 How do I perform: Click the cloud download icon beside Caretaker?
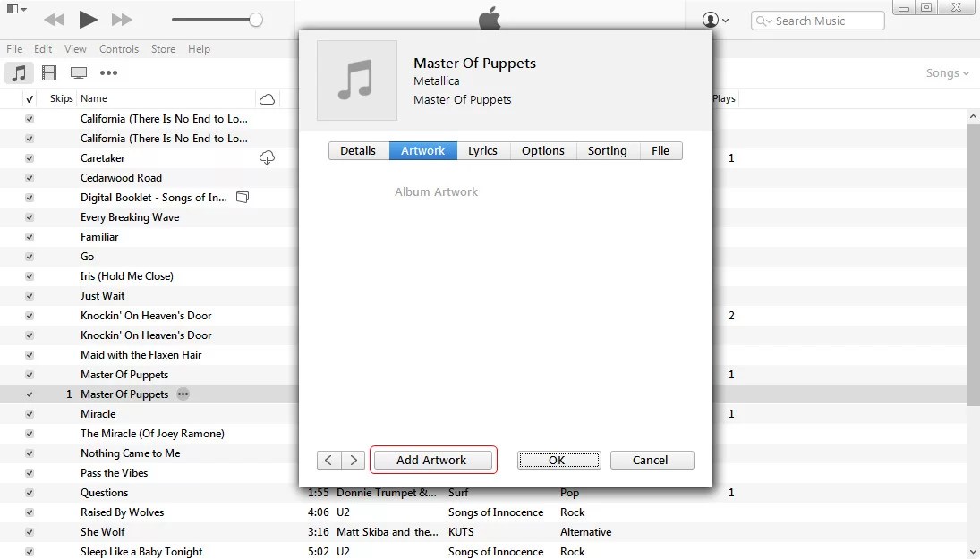coord(266,157)
